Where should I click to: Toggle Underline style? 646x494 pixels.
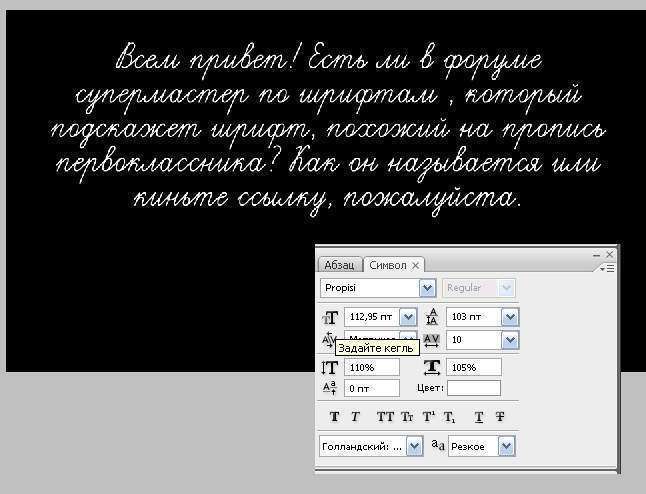tap(479, 417)
